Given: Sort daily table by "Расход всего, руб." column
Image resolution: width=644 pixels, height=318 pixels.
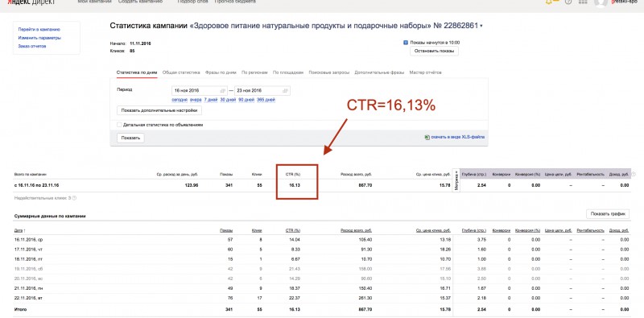Looking at the screenshot, I should (x=356, y=231).
